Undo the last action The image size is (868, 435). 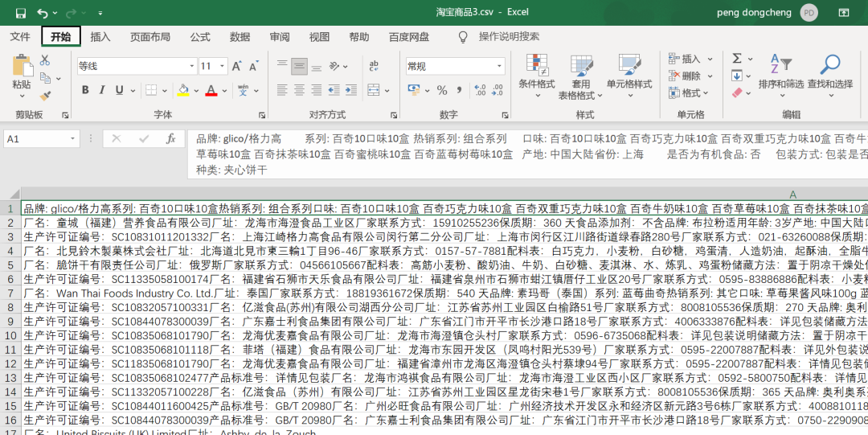click(43, 13)
